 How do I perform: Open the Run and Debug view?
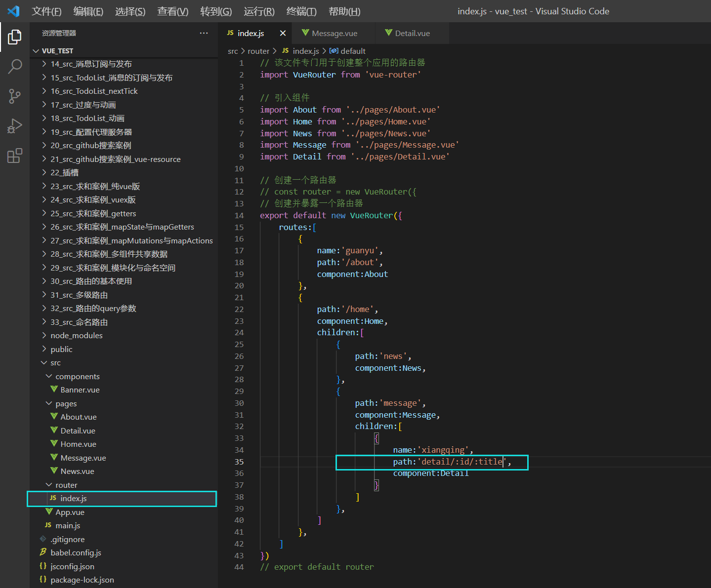point(15,126)
